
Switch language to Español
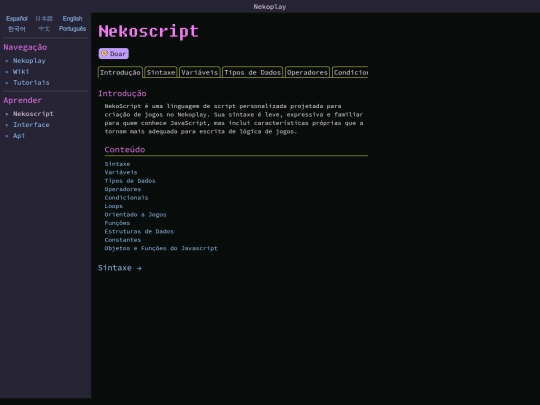click(x=17, y=19)
